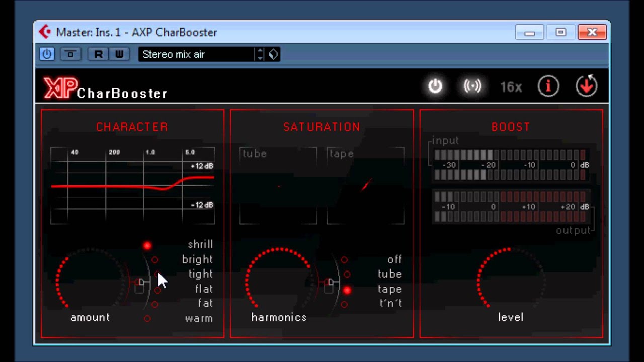Open the preset management diamond icon

point(273,54)
